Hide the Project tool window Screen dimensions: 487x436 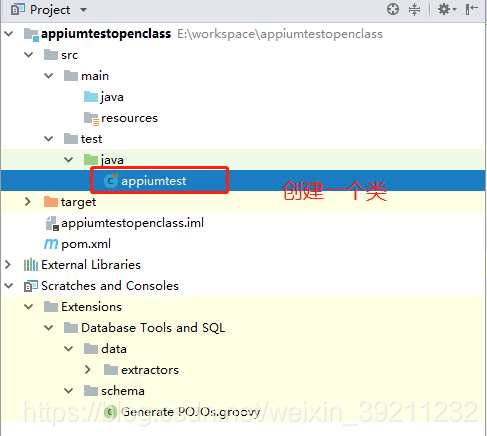click(472, 9)
